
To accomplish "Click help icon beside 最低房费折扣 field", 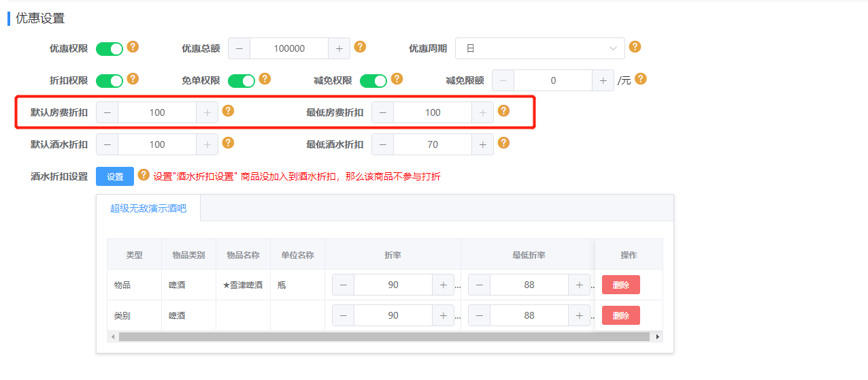I will point(504,111).
